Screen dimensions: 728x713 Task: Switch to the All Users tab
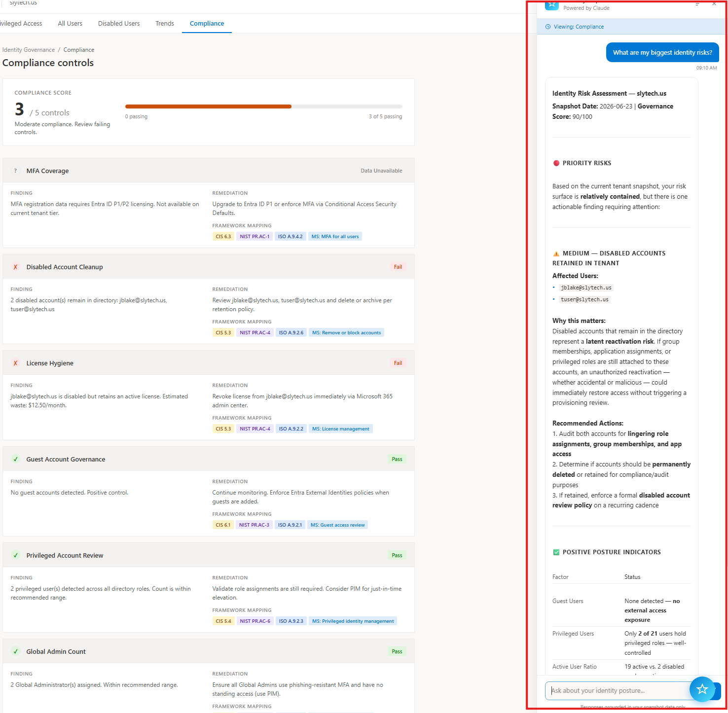(x=70, y=23)
